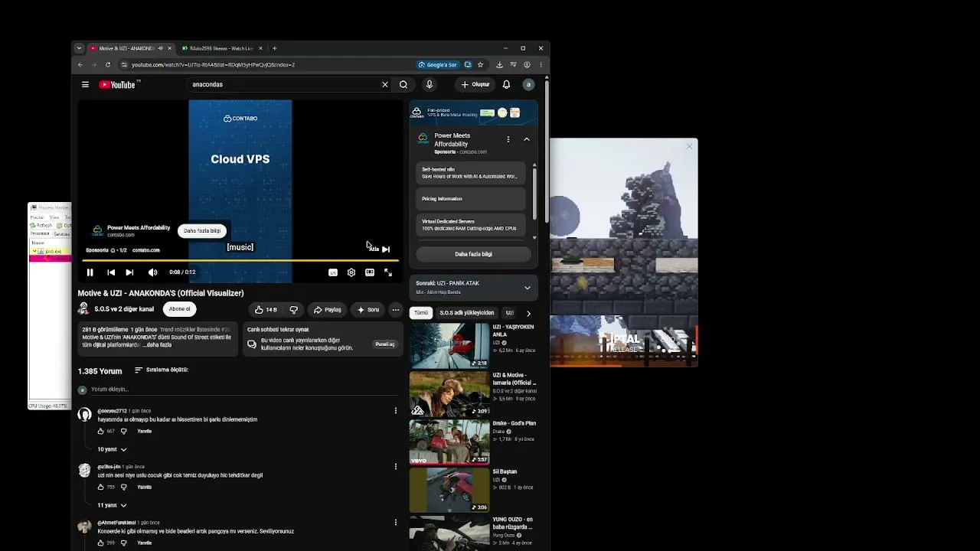
Task: Focus the YouTube search box
Action: tap(283, 85)
